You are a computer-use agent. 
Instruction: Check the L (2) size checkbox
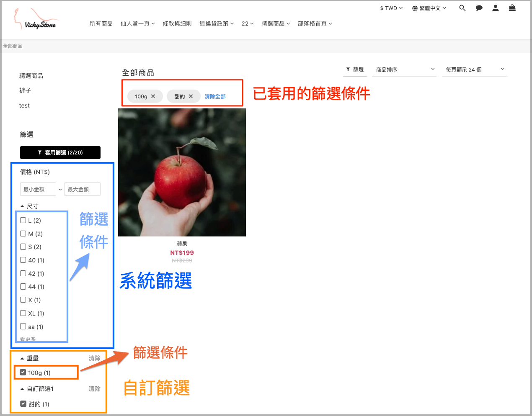23,220
